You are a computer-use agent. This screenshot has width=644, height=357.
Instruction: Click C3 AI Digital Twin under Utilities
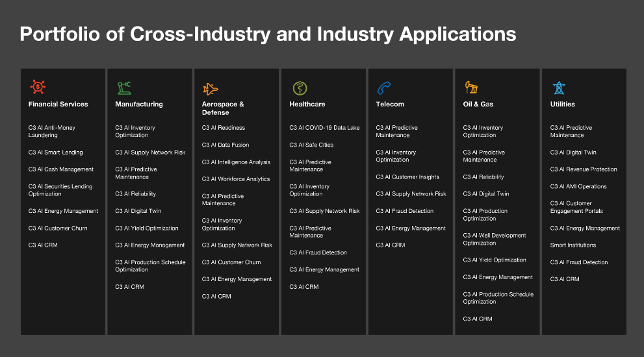[x=573, y=153]
